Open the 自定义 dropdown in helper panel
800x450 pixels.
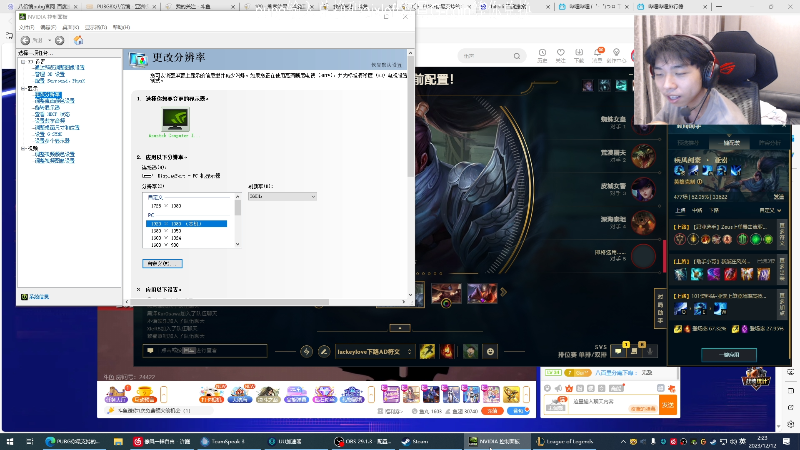[770, 210]
